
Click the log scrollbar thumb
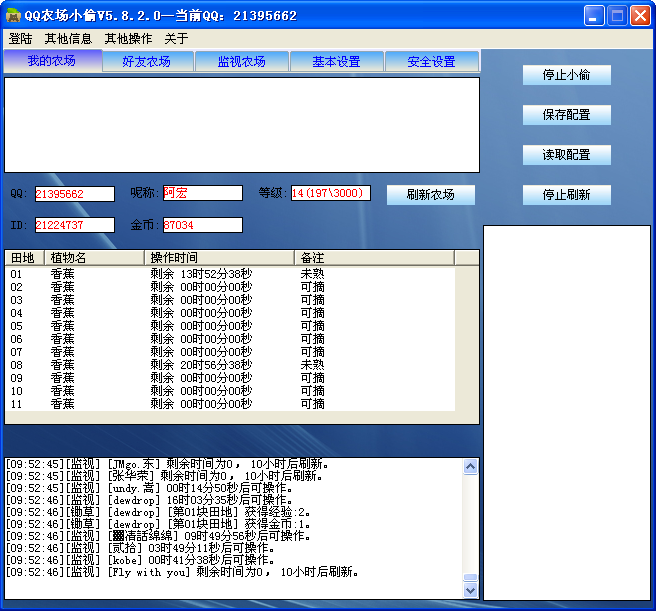coord(470,578)
